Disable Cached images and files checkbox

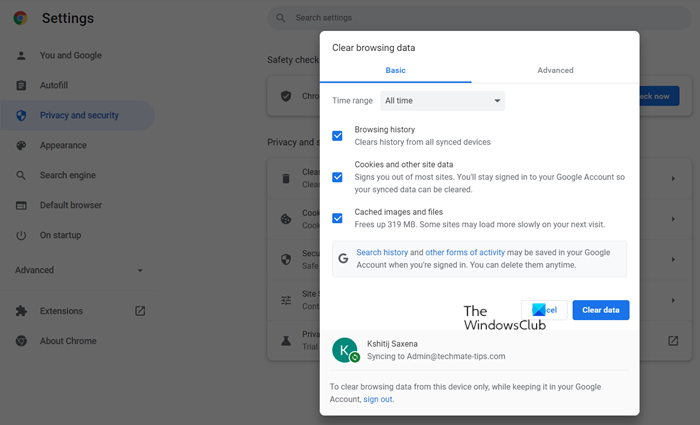click(x=337, y=218)
